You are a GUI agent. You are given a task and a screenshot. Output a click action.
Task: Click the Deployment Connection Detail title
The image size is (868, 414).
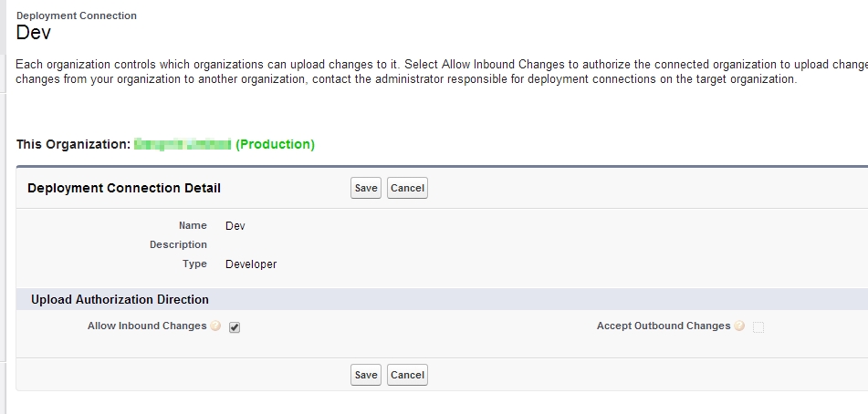pos(124,188)
